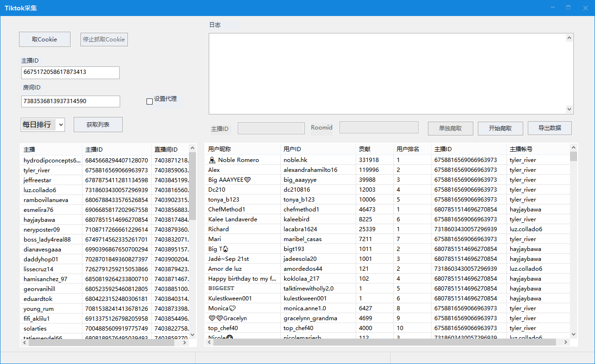
Task: Click the 获取列表 button
Action: coord(98,125)
